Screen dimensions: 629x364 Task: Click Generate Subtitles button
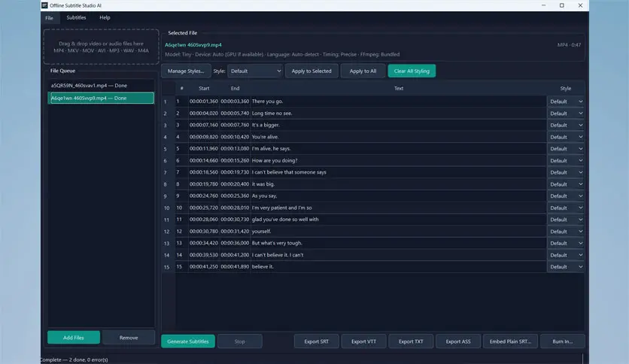tap(188, 341)
